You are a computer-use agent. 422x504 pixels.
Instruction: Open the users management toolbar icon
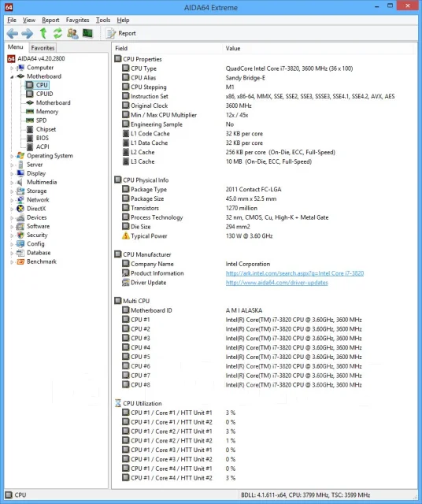[x=72, y=33]
